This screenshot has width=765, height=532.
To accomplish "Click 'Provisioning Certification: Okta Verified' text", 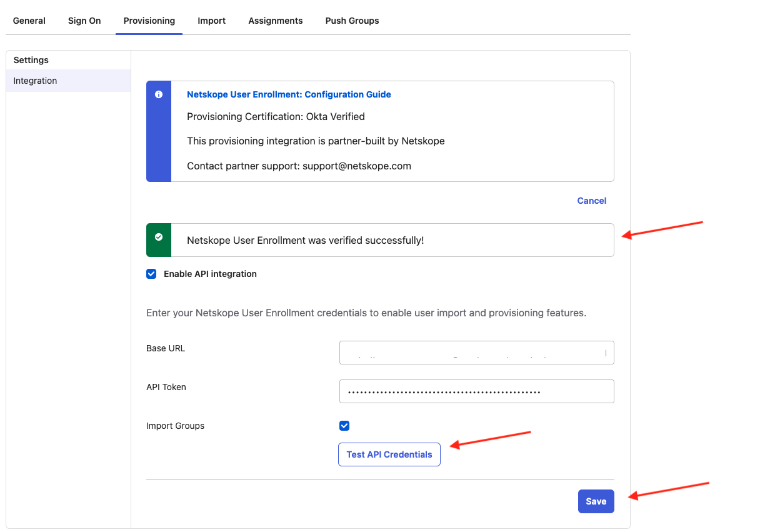I will click(x=276, y=116).
